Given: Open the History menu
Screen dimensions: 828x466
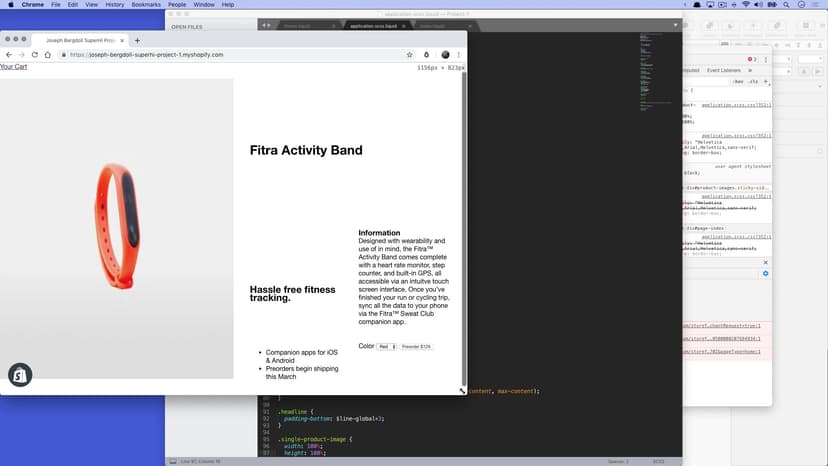Looking at the screenshot, I should 115,5.
